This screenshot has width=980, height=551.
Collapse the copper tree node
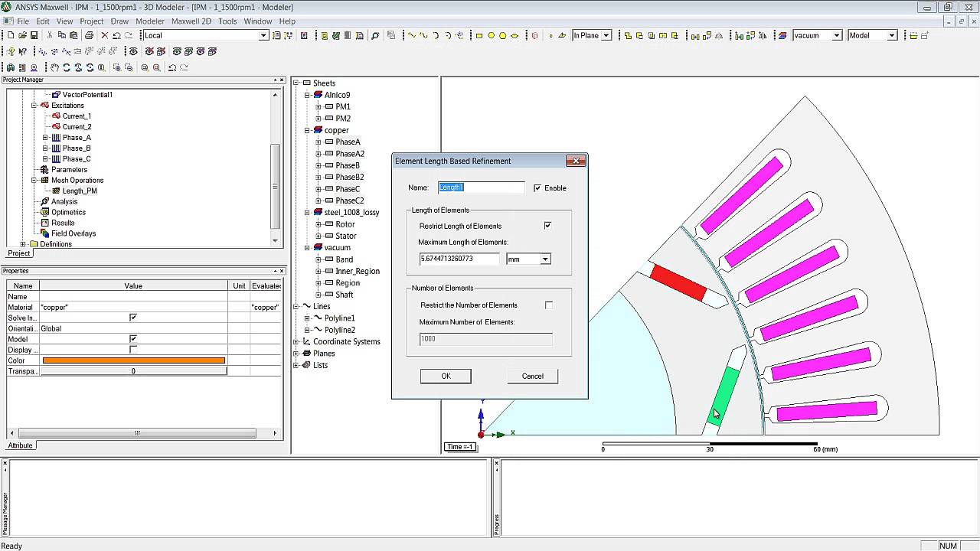click(307, 130)
